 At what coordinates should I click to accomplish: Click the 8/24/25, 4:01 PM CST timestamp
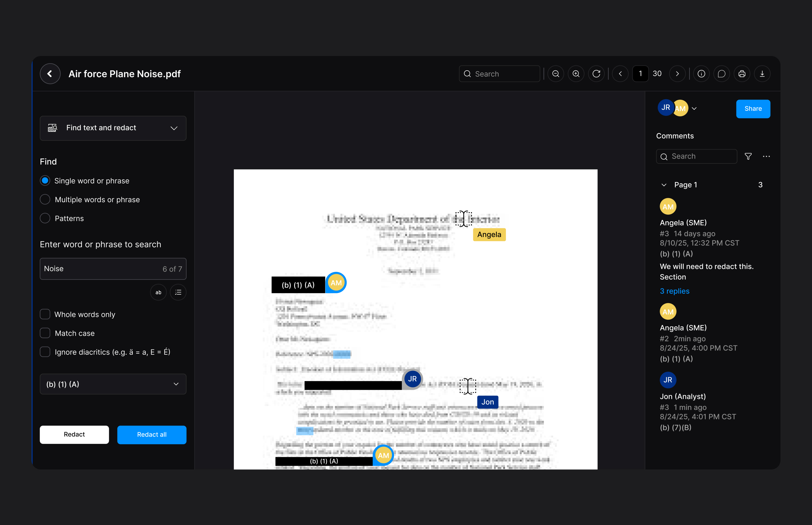[x=698, y=417]
